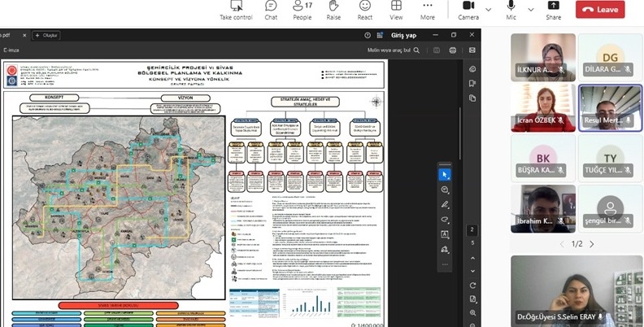Screen dimensions: 644x327
Task: Open the More options menu
Action: coord(427,10)
